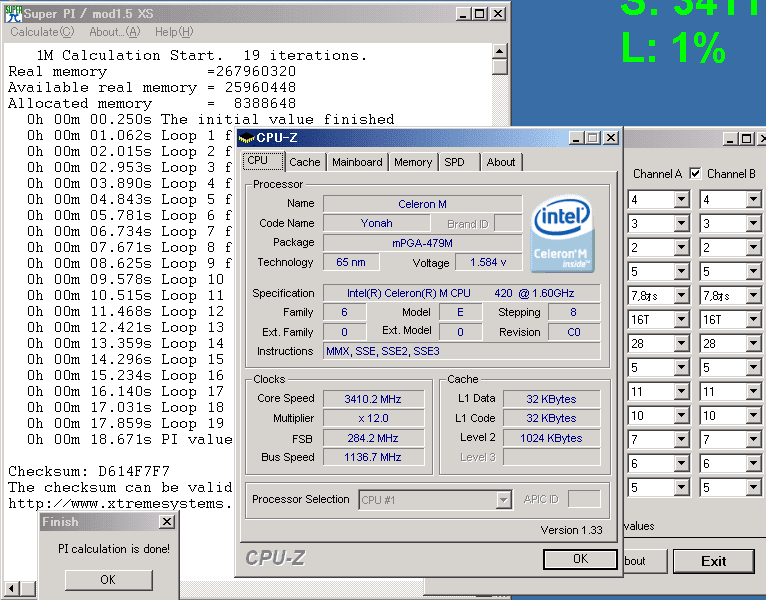The width and height of the screenshot is (766, 600).
Task: Click the Intel Celeron M logo badge
Action: pos(562,234)
